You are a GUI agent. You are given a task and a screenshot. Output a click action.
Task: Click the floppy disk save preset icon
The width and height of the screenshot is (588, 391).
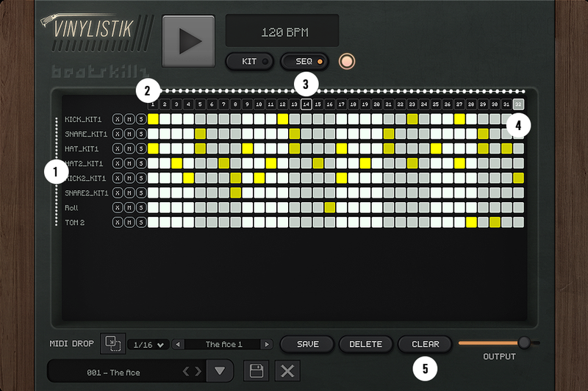pyautogui.click(x=256, y=371)
